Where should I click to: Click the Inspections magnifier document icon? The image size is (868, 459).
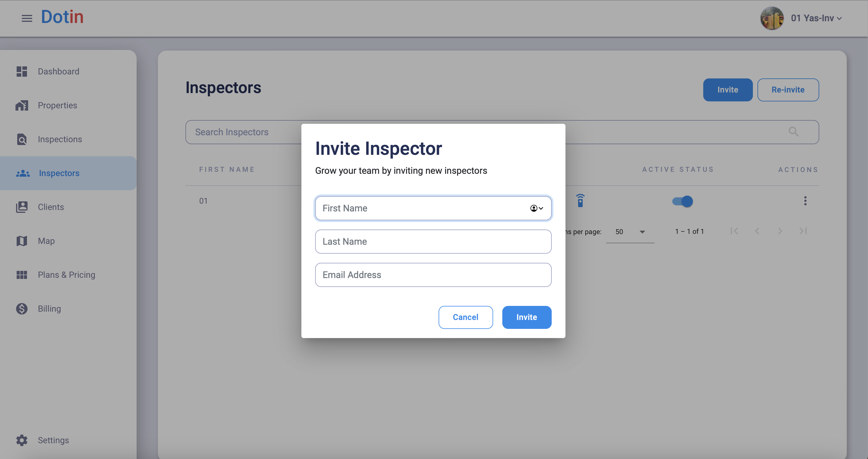click(x=22, y=139)
